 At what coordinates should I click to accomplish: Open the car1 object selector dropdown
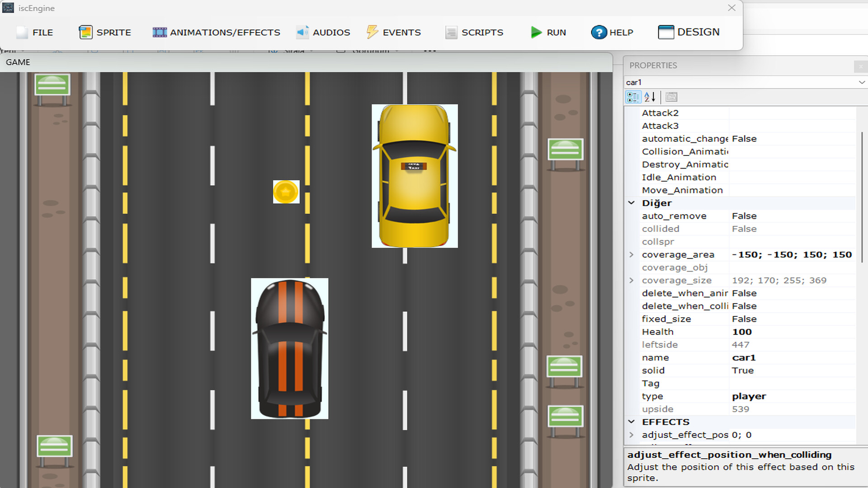862,82
